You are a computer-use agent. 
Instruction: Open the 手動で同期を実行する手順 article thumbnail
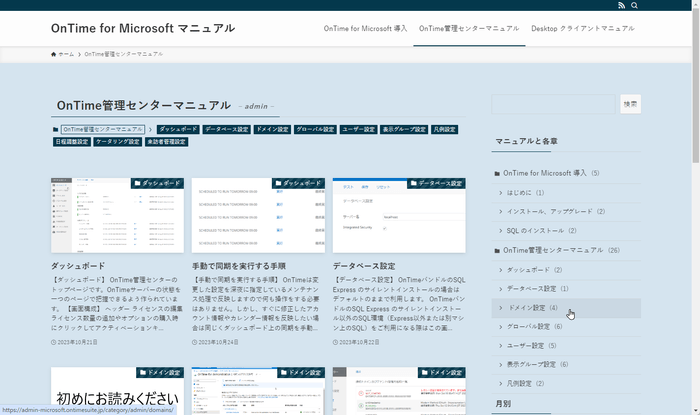pos(258,216)
